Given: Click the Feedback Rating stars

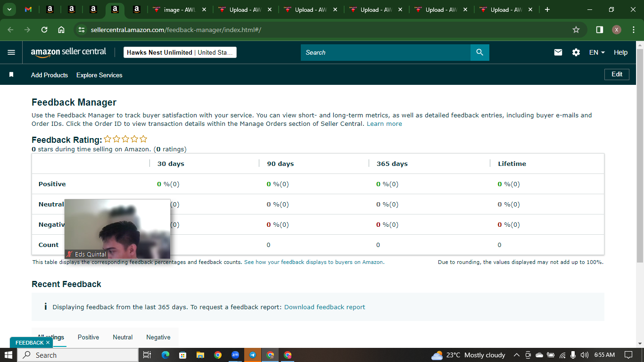Looking at the screenshot, I should 126,139.
